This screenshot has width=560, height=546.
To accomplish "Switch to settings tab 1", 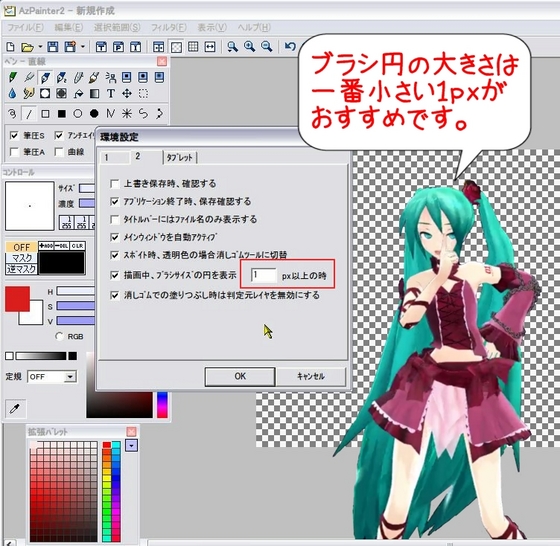I will 114,157.
